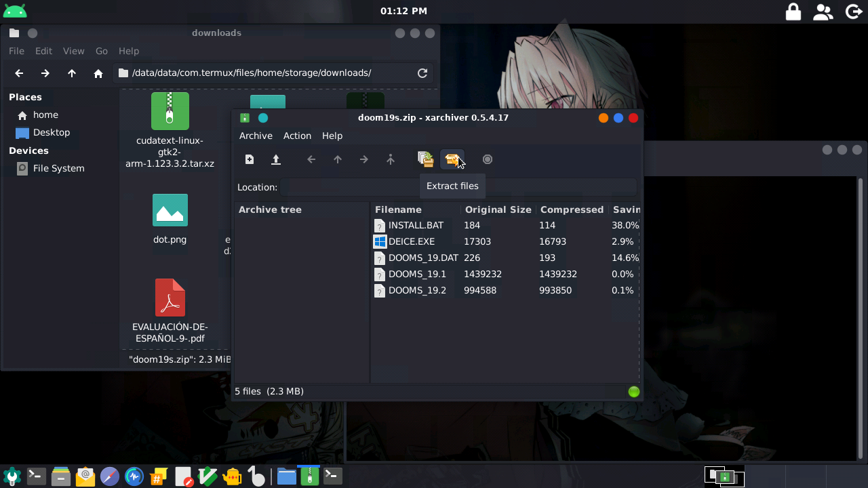Select the cudatext-linux-gtk2 tar.xz archive
Viewport: 868px width, 488px height.
click(170, 130)
